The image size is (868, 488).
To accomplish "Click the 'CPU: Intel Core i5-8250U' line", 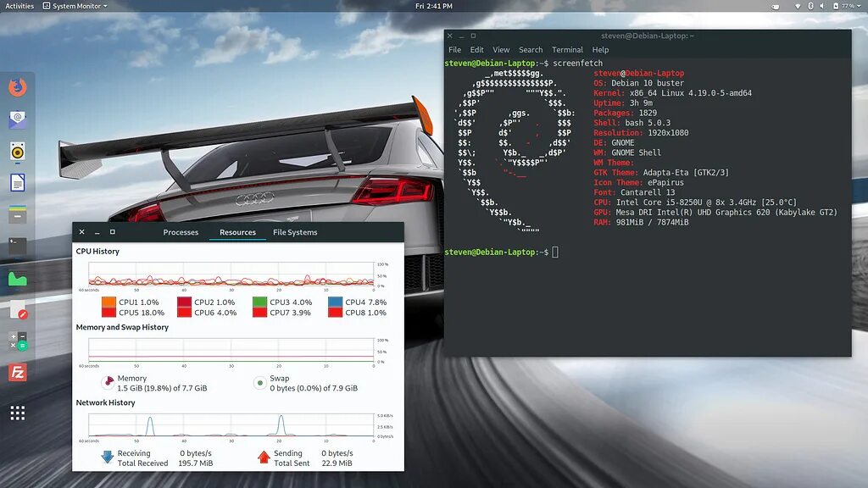I will click(695, 202).
